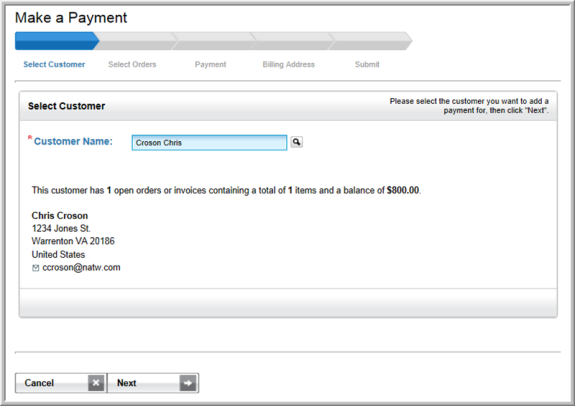The height and width of the screenshot is (406, 575).
Task: Click the Chris Croson name heading
Action: [x=60, y=215]
